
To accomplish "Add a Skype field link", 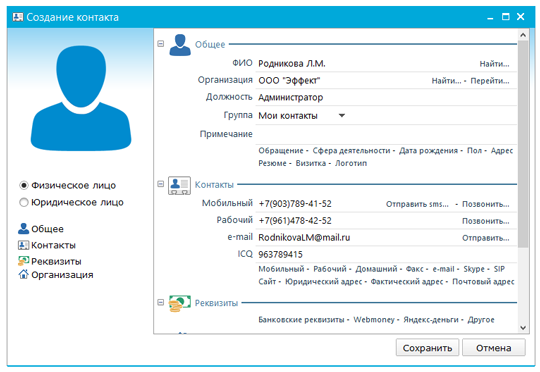I will (x=474, y=269).
